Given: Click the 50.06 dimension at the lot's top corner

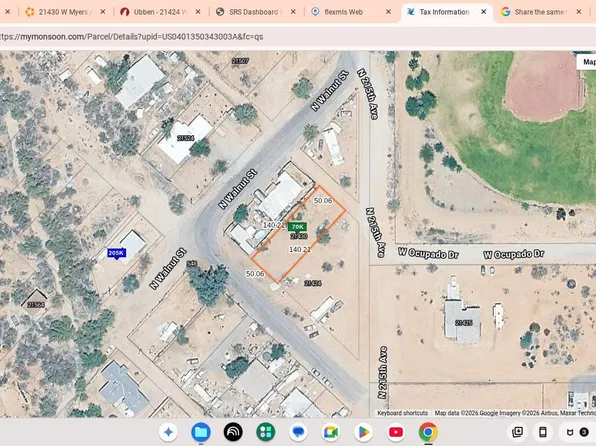Looking at the screenshot, I should pyautogui.click(x=323, y=201).
